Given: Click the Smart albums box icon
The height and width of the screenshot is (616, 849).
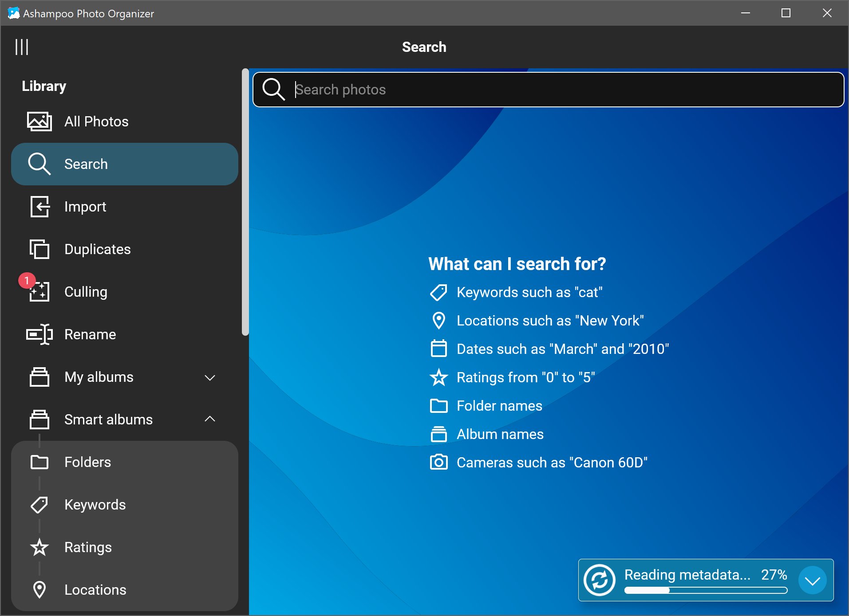Looking at the screenshot, I should [x=39, y=420].
